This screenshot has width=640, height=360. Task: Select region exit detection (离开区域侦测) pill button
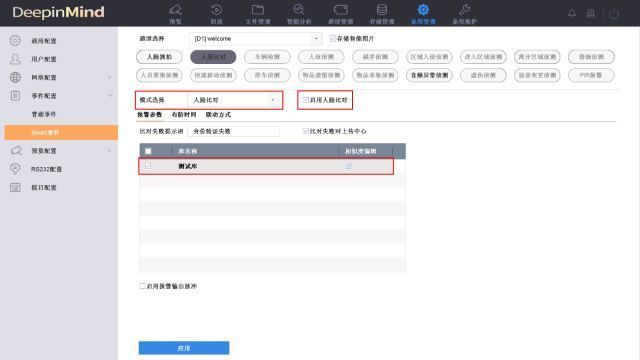coord(537,57)
